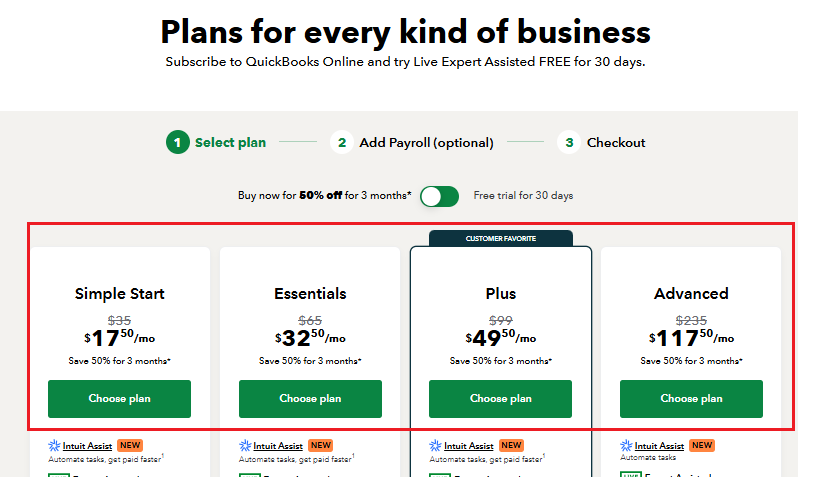This screenshot has width=819, height=477.
Task: Click the Intuit Assist sparkle icon under Plus
Action: tap(435, 446)
